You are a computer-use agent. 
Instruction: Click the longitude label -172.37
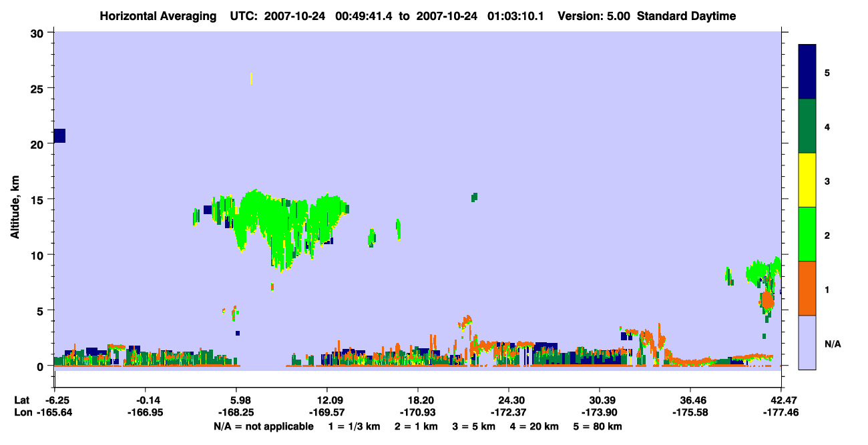[509, 412]
